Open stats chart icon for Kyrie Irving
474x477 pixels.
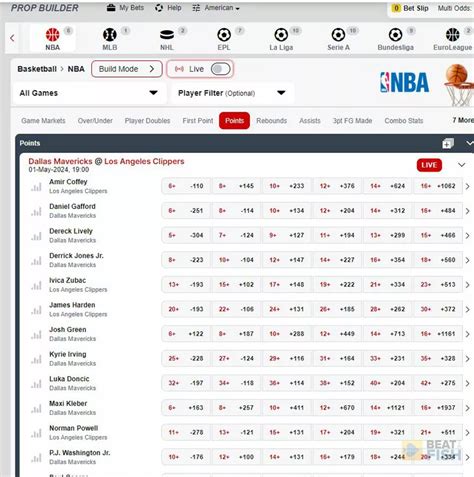[x=36, y=360]
